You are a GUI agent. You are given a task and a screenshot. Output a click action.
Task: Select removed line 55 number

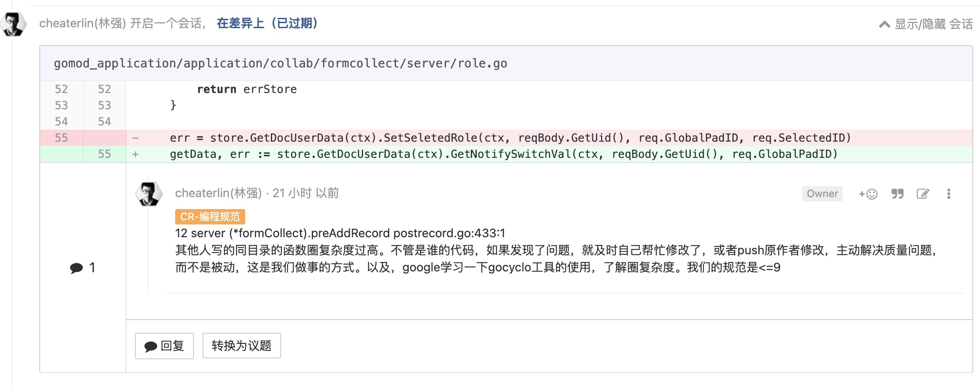(x=61, y=138)
